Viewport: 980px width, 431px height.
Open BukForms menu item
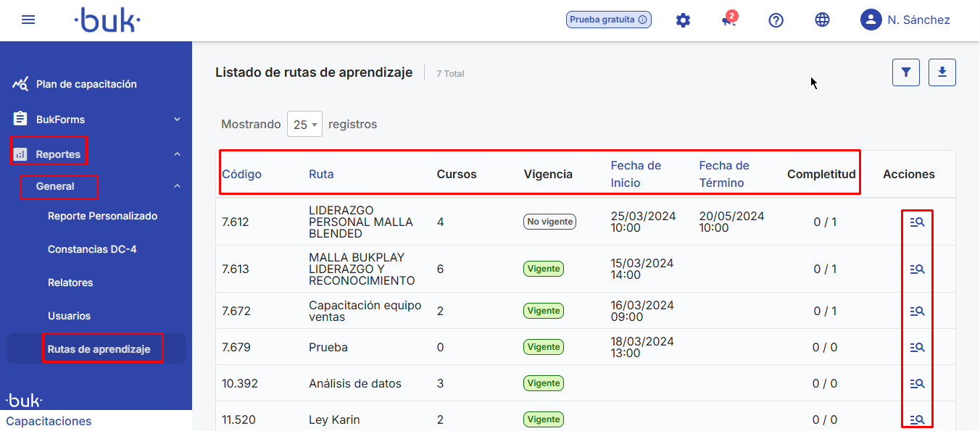60,120
